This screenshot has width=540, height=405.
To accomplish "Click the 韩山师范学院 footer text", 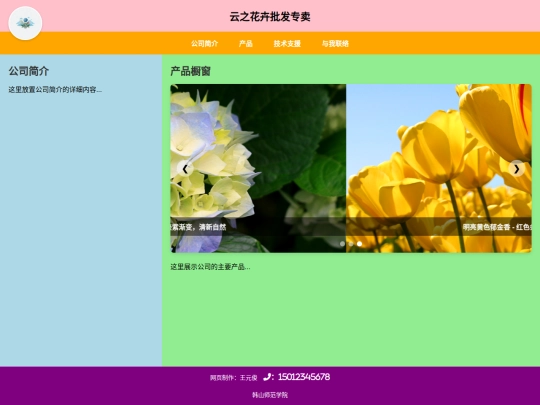I will coord(270,395).
